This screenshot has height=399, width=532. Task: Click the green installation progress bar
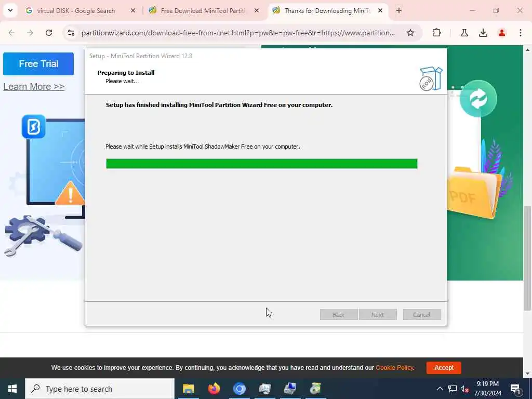tap(262, 164)
